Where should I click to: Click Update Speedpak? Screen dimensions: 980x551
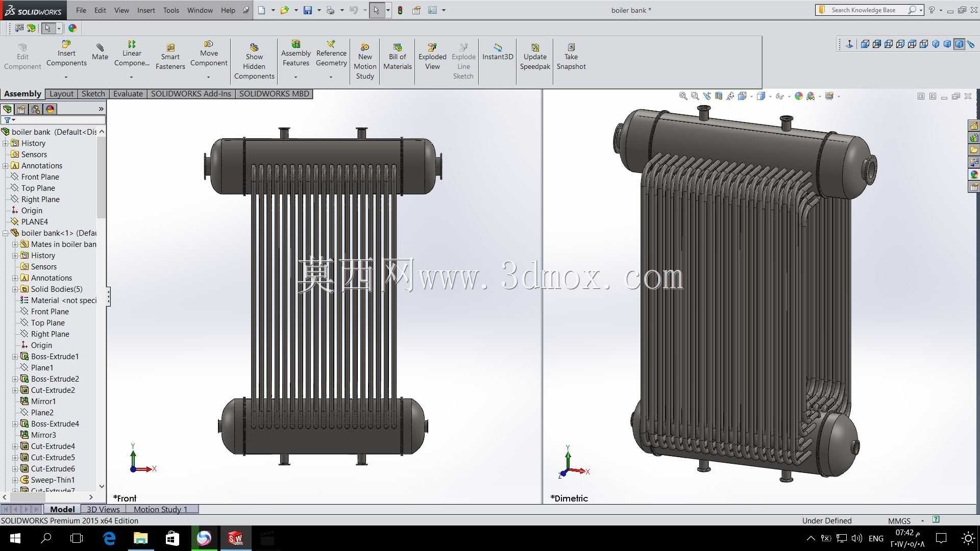535,57
